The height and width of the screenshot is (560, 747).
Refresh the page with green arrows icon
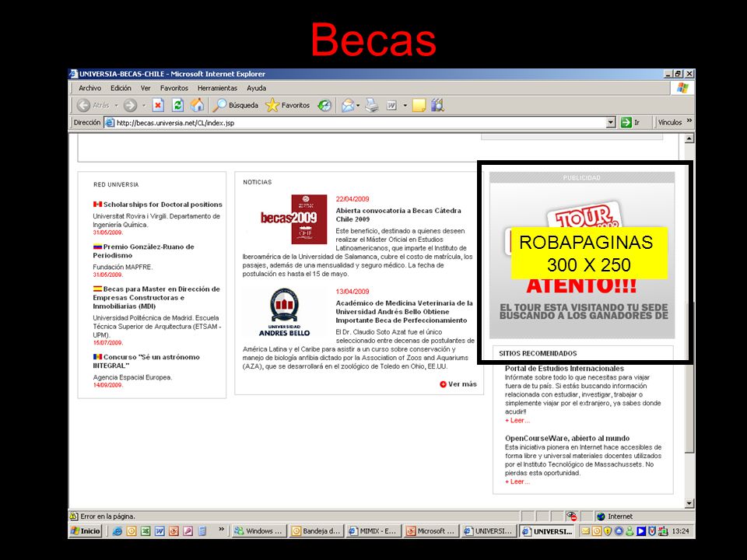pyautogui.click(x=177, y=105)
